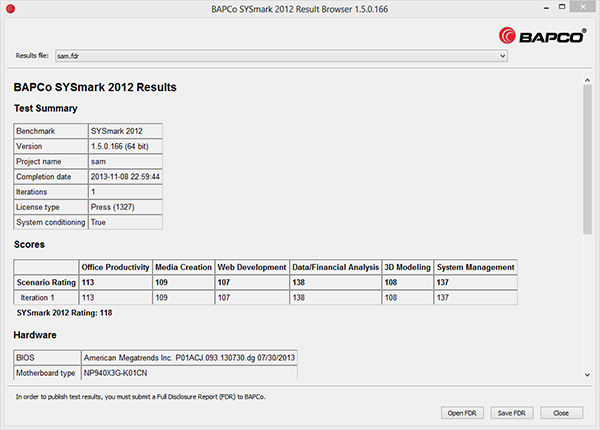Click the 'License type' label cell

pos(51,207)
